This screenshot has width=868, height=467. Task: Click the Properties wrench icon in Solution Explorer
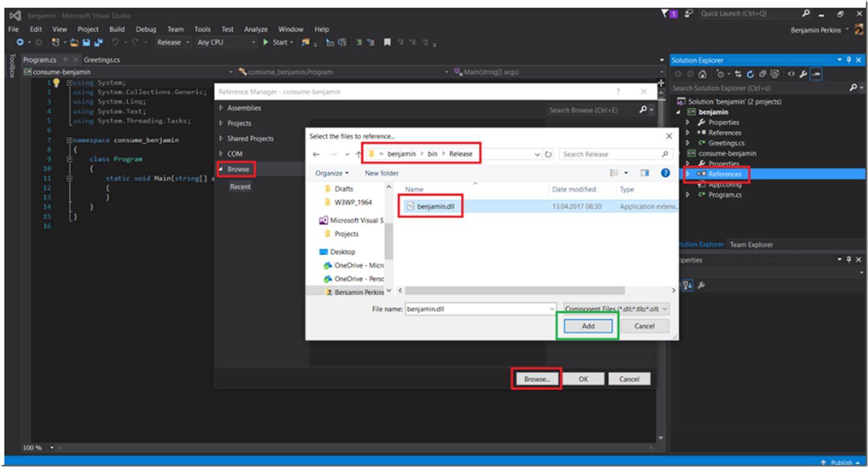pyautogui.click(x=803, y=74)
